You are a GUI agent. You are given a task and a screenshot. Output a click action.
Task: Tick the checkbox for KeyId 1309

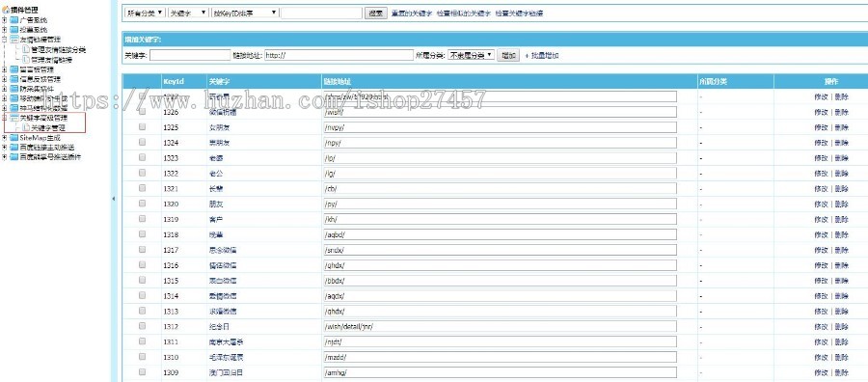click(143, 372)
